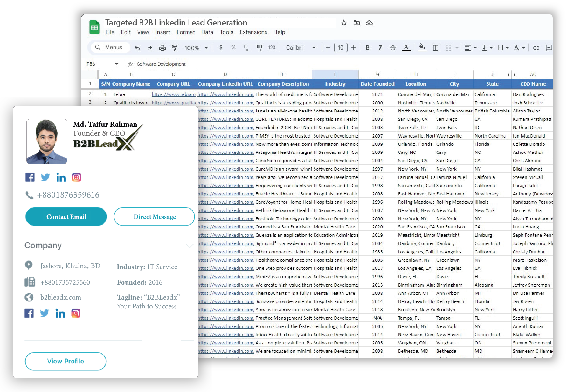Open the Format menu
Image resolution: width=567 pixels, height=392 pixels.
186,32
